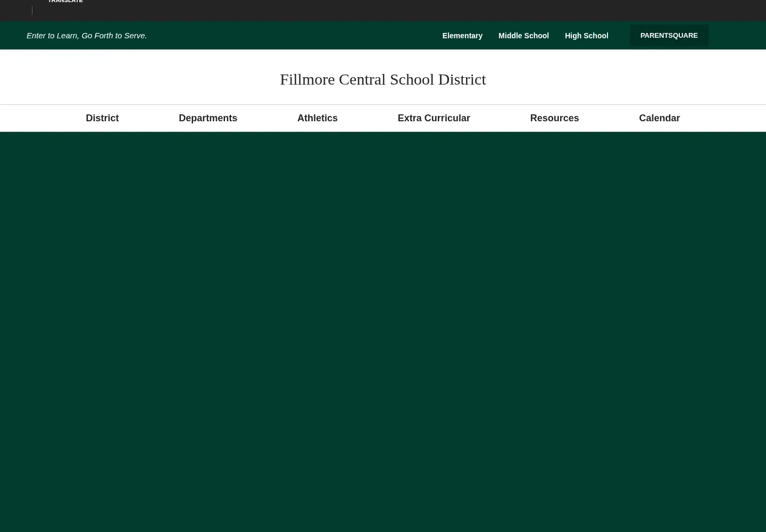
Task: Click the 'Enter to Learn, Go Forth to Serve.' motto
Action: [x=87, y=36]
